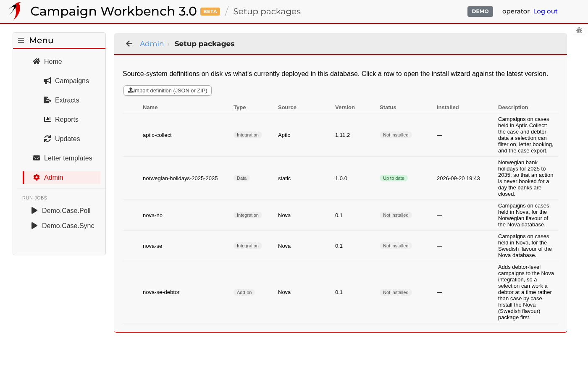This screenshot has height=378, width=588.
Task: Click the Status column header
Action: point(388,108)
